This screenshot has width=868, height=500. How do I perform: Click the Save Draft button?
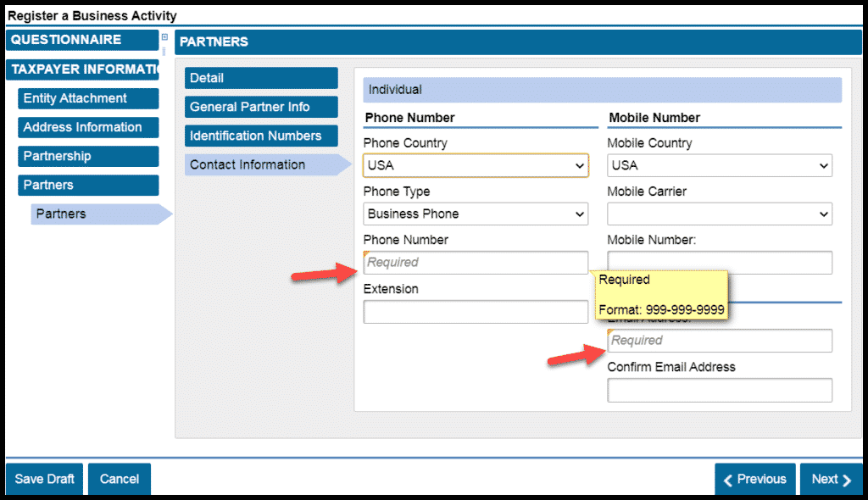45,479
